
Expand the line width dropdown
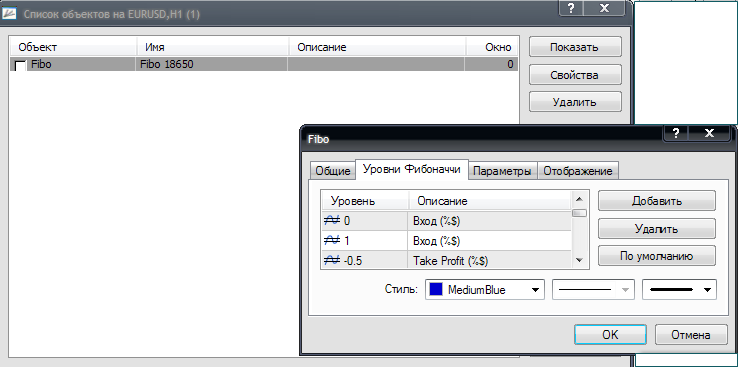click(679, 290)
